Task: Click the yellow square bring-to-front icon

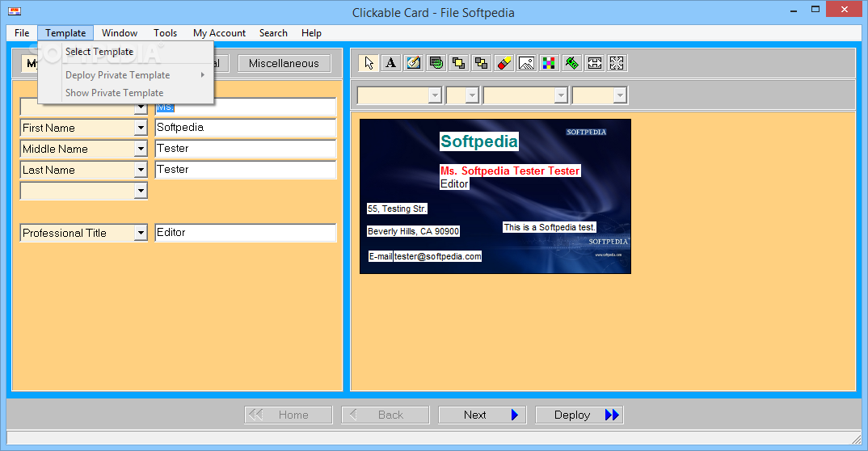Action: coord(459,63)
